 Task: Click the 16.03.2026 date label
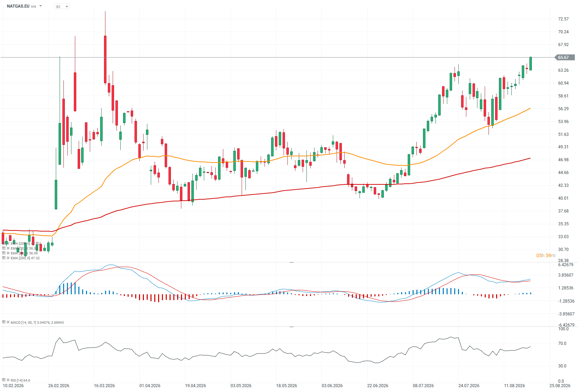point(104,386)
